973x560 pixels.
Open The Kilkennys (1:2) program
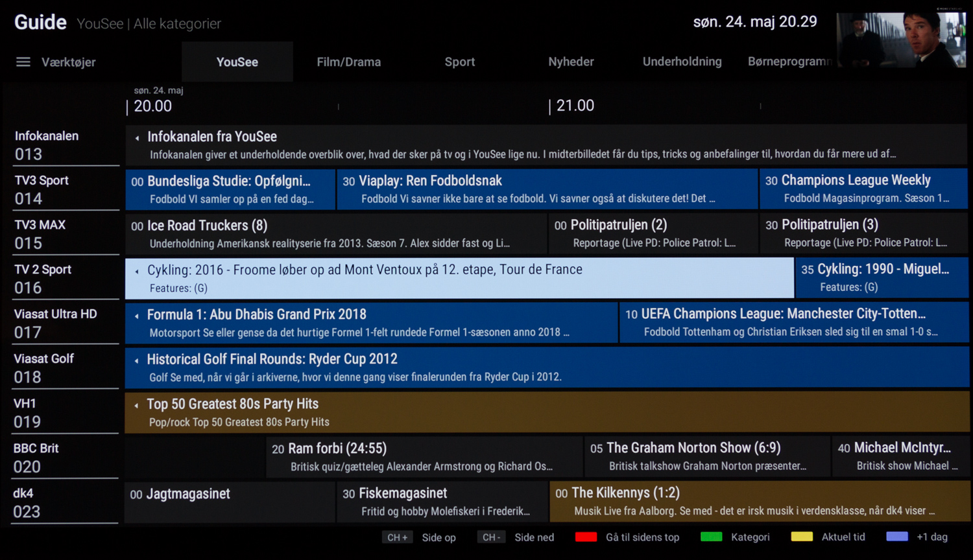pyautogui.click(x=760, y=502)
